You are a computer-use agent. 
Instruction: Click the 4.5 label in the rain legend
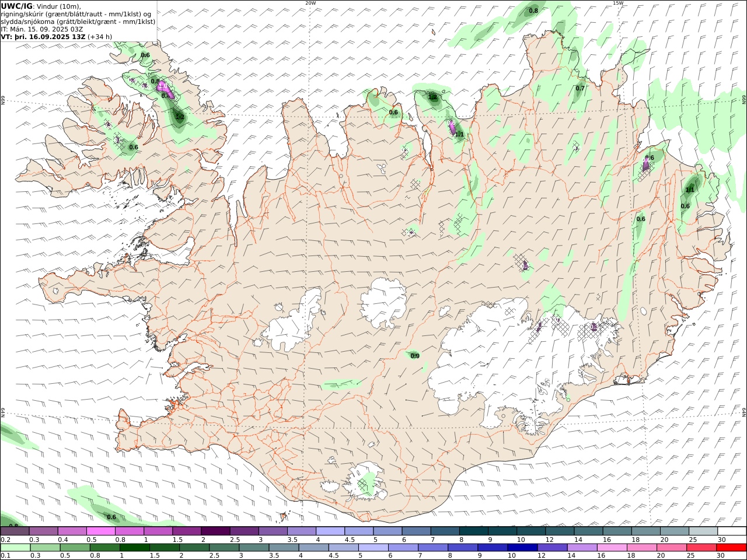[334, 556]
